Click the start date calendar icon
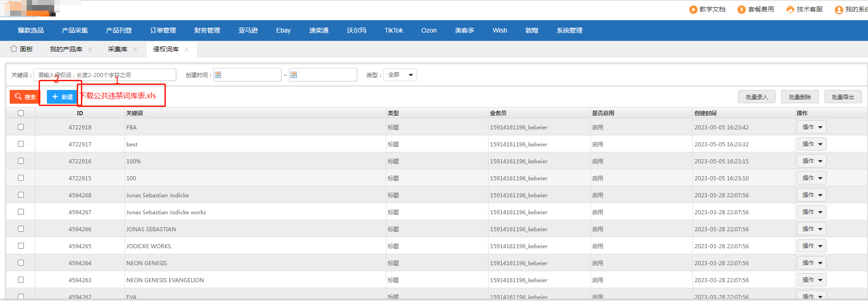The image size is (868, 301). [x=218, y=75]
